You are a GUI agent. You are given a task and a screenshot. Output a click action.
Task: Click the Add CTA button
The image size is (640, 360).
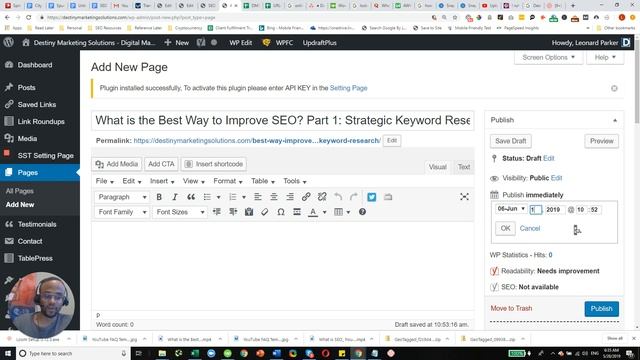161,164
